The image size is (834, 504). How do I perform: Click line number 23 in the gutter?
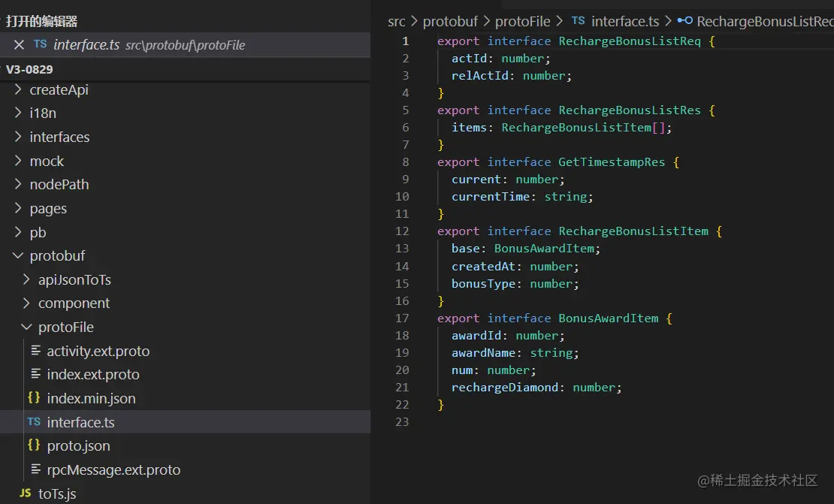(x=402, y=421)
